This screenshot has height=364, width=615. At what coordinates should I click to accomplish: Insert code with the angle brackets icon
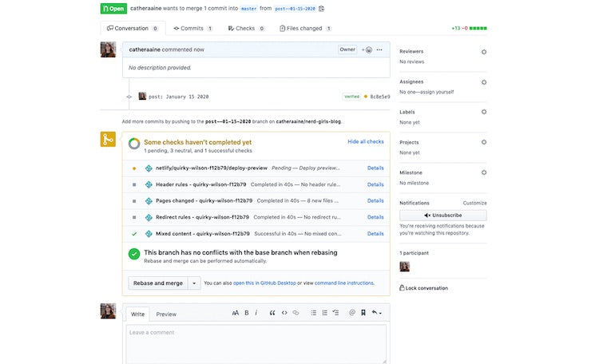[x=284, y=313]
